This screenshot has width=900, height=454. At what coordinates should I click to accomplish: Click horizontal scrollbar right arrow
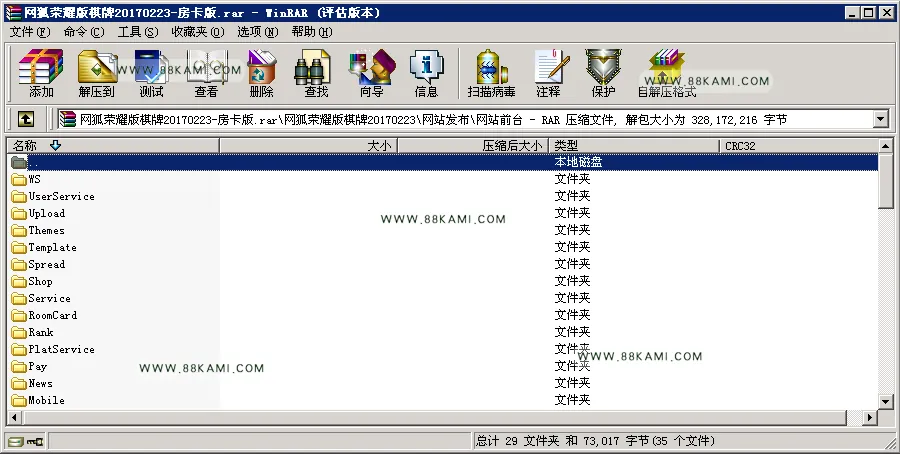pyautogui.click(x=871, y=417)
